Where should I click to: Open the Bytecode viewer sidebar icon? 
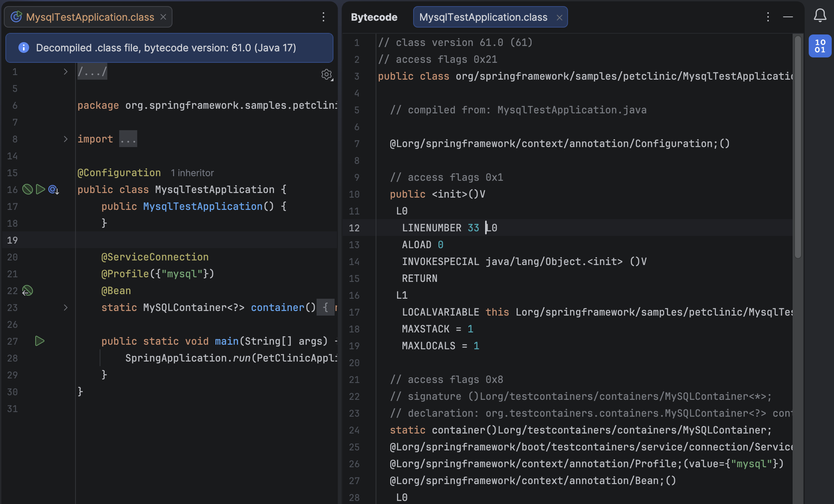tap(820, 46)
